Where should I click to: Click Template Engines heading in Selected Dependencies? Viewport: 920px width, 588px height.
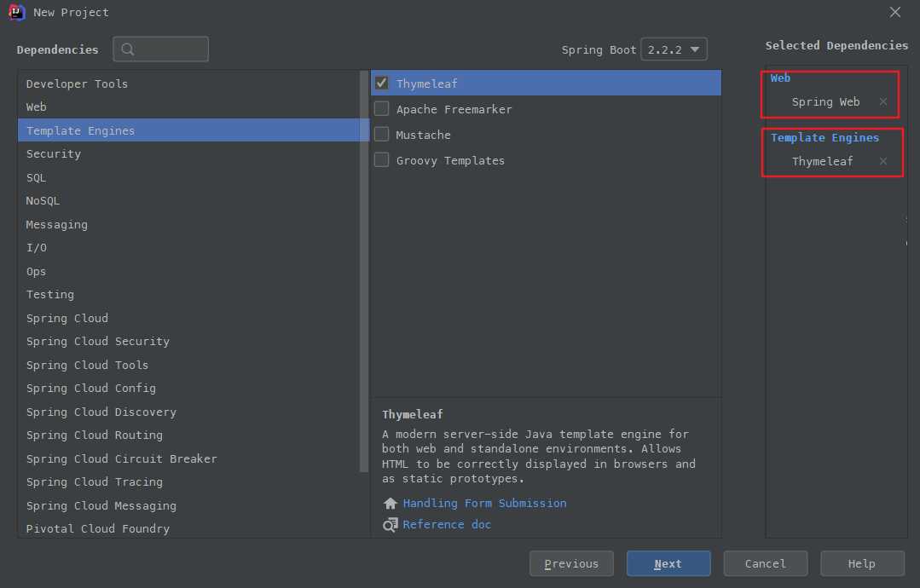click(x=825, y=138)
